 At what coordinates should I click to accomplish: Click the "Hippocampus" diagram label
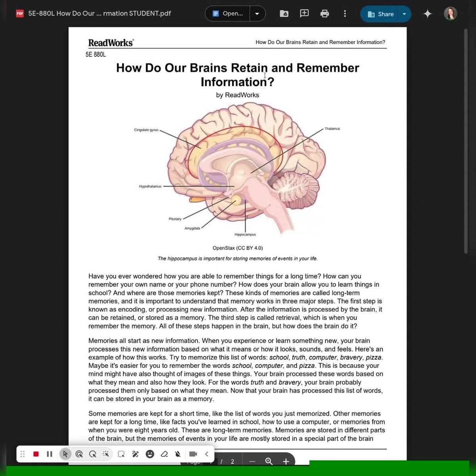pyautogui.click(x=245, y=235)
